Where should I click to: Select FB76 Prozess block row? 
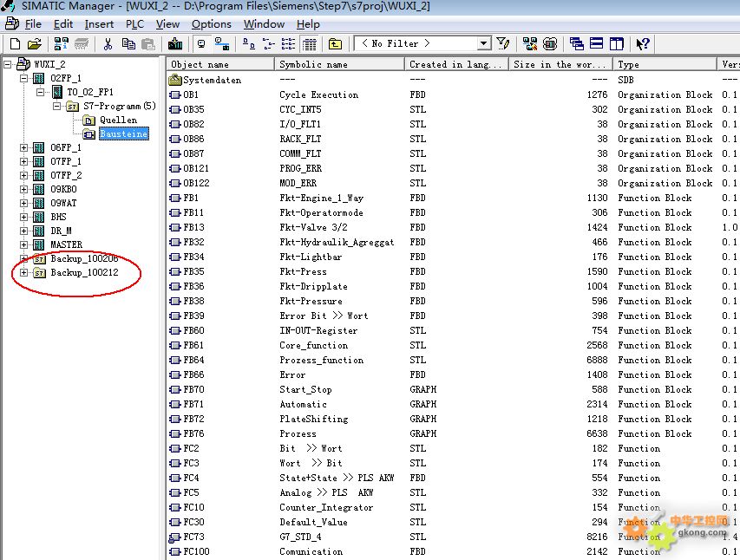coord(453,433)
